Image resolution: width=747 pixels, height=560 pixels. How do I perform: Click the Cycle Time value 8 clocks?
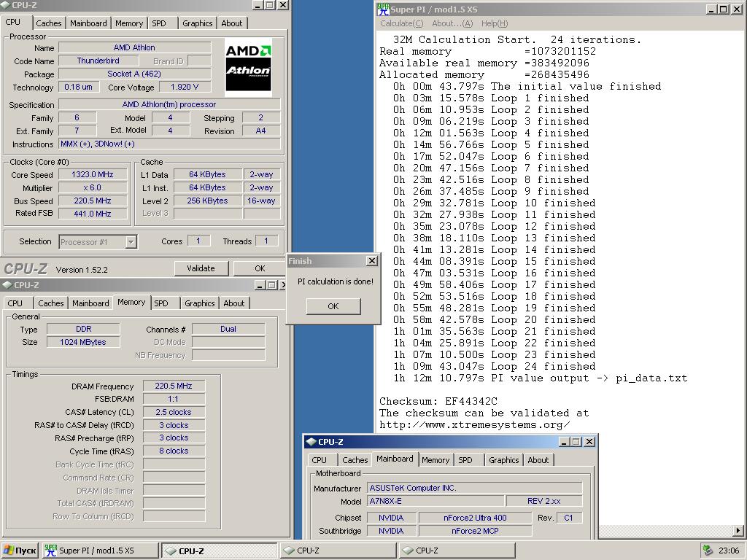tap(174, 451)
